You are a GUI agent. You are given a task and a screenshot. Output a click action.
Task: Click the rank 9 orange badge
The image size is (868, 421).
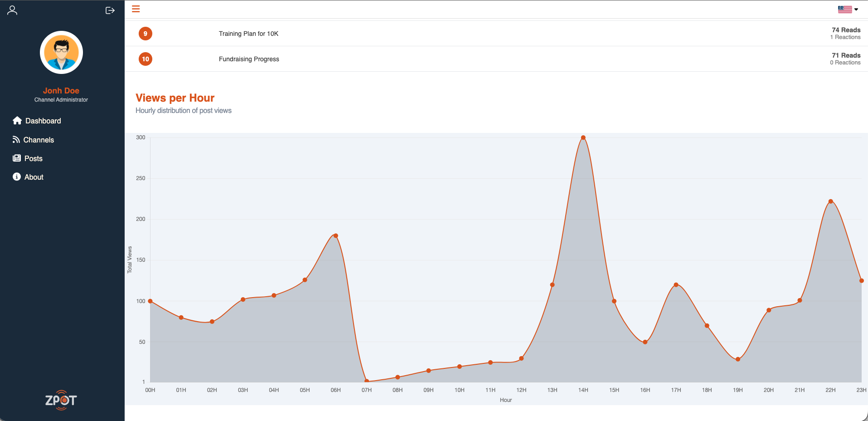(145, 34)
